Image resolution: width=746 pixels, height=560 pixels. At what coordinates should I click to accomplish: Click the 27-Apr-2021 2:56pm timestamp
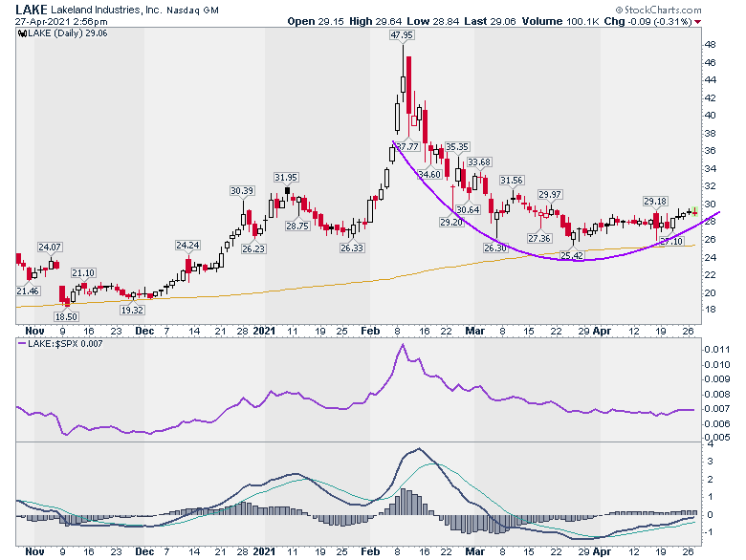[x=61, y=21]
